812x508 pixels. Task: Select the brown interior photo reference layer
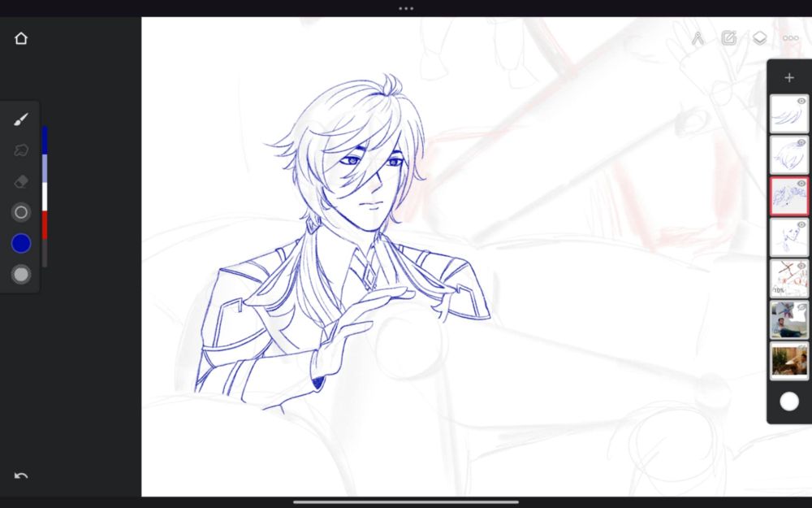[x=788, y=361]
